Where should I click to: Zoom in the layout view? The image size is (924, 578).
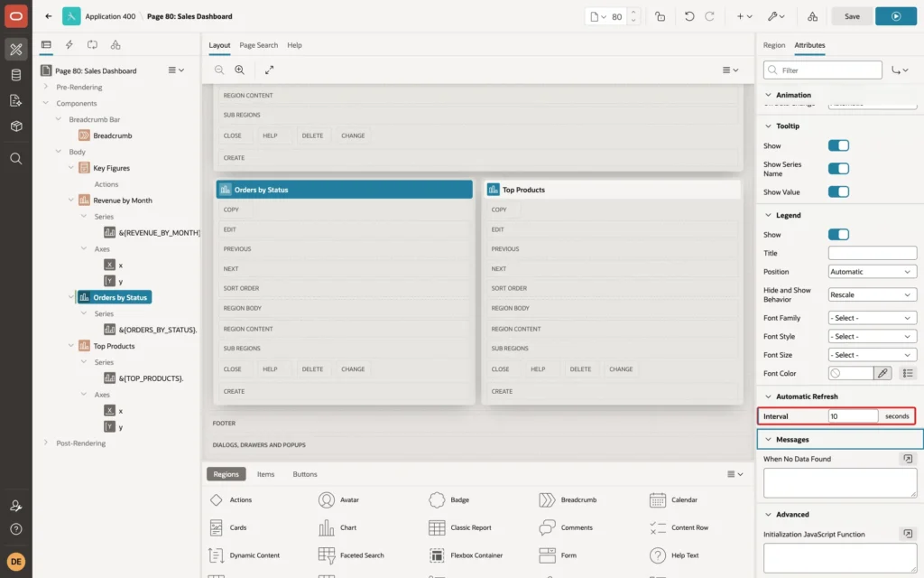(240, 70)
